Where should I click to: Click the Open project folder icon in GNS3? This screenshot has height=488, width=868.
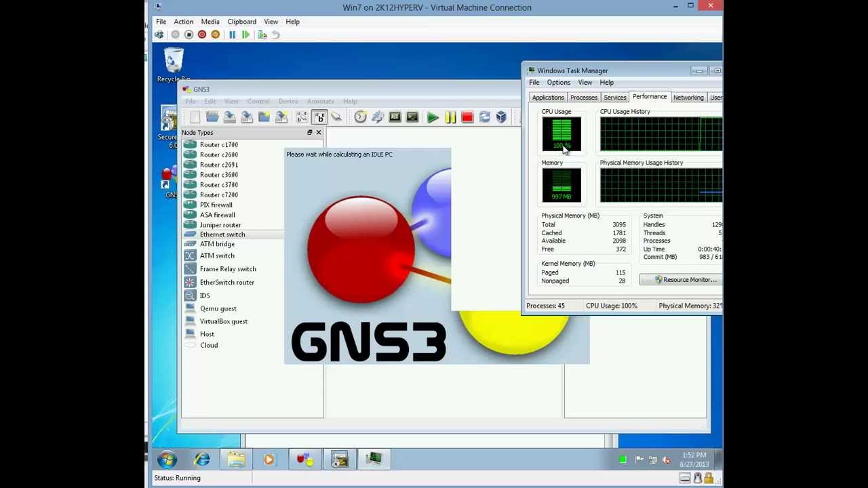point(212,117)
